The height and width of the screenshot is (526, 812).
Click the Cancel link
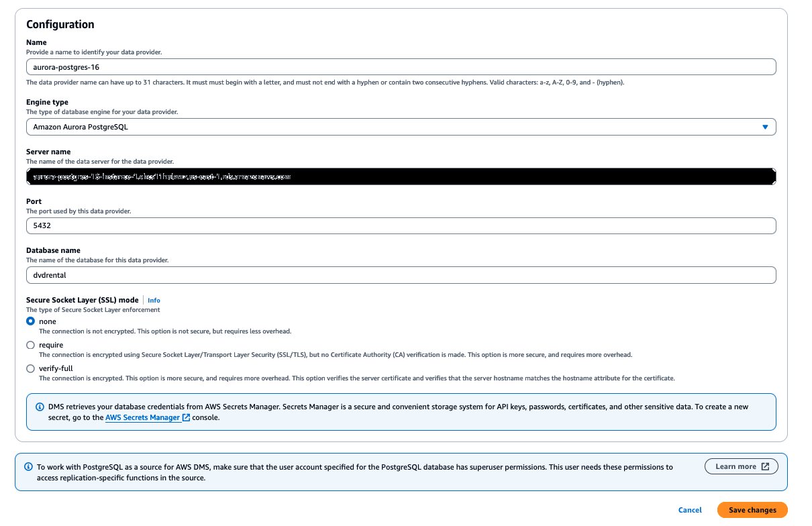click(x=690, y=510)
